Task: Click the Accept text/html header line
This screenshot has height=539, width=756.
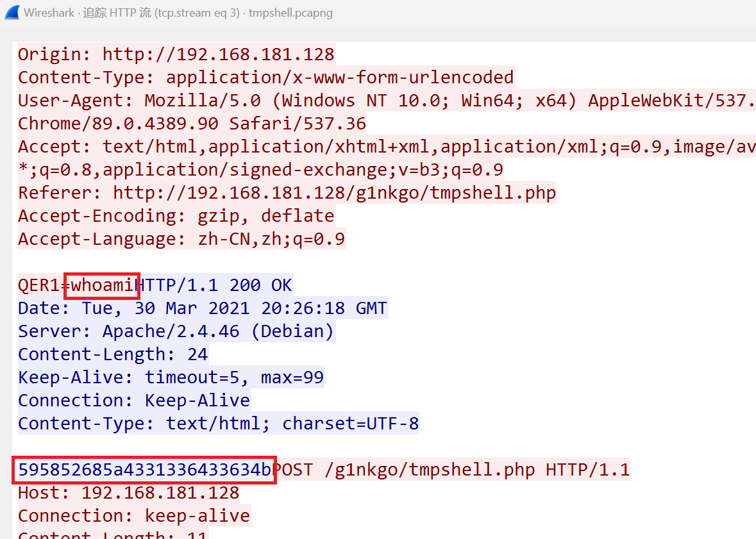Action: coord(387,147)
